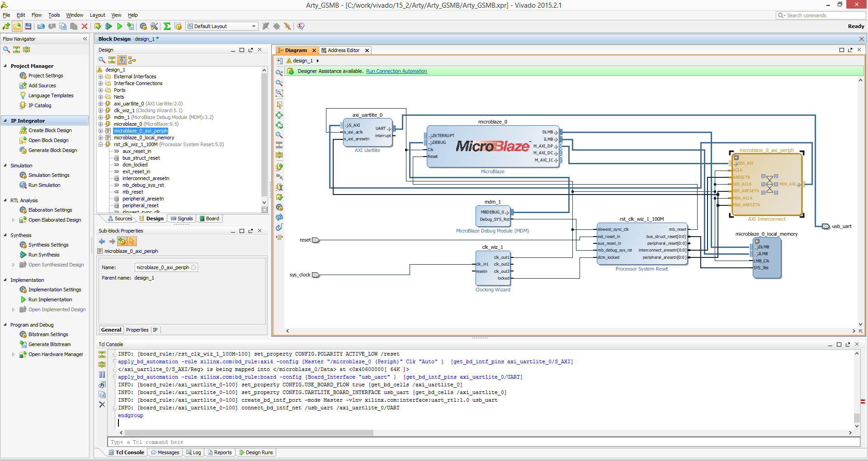Viewport: 868px width, 461px height.
Task: Validate design using diagram toolbar checkmark icon
Action: pos(279,197)
